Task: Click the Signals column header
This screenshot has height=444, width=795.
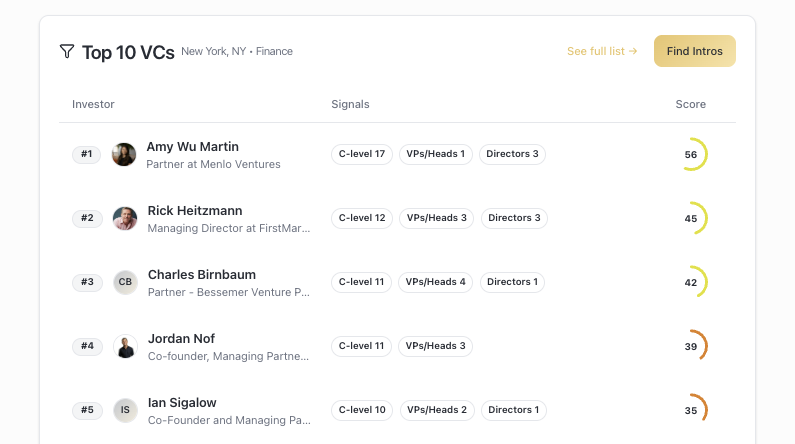Action: point(350,104)
